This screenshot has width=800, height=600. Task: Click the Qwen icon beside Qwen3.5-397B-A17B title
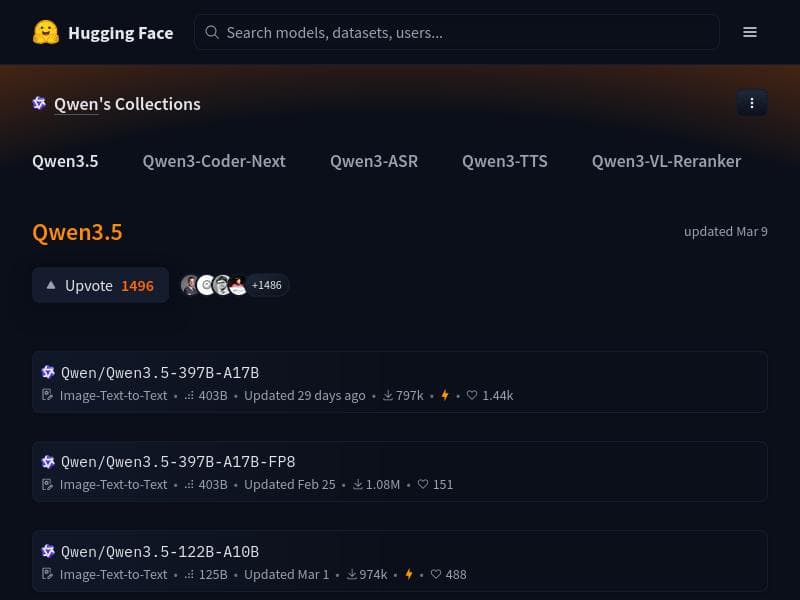(x=48, y=372)
